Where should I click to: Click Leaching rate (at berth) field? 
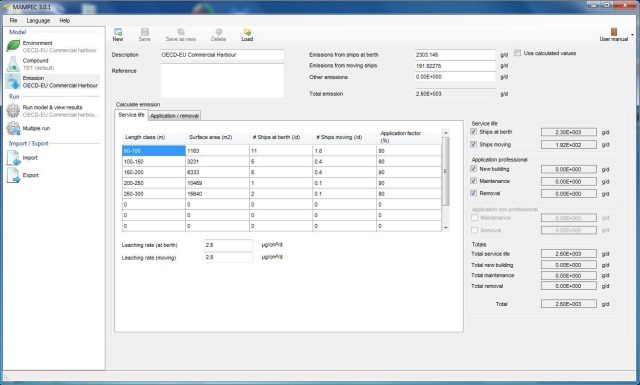228,245
